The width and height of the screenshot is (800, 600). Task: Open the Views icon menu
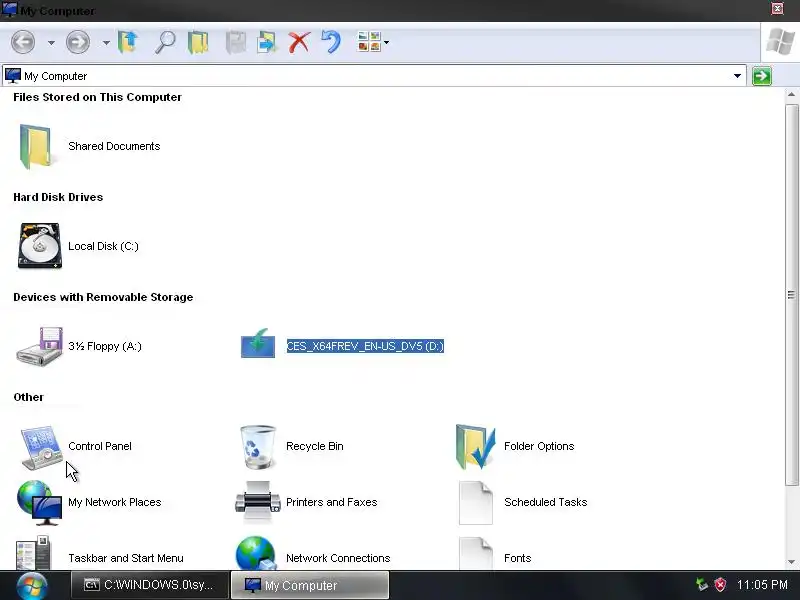373,42
